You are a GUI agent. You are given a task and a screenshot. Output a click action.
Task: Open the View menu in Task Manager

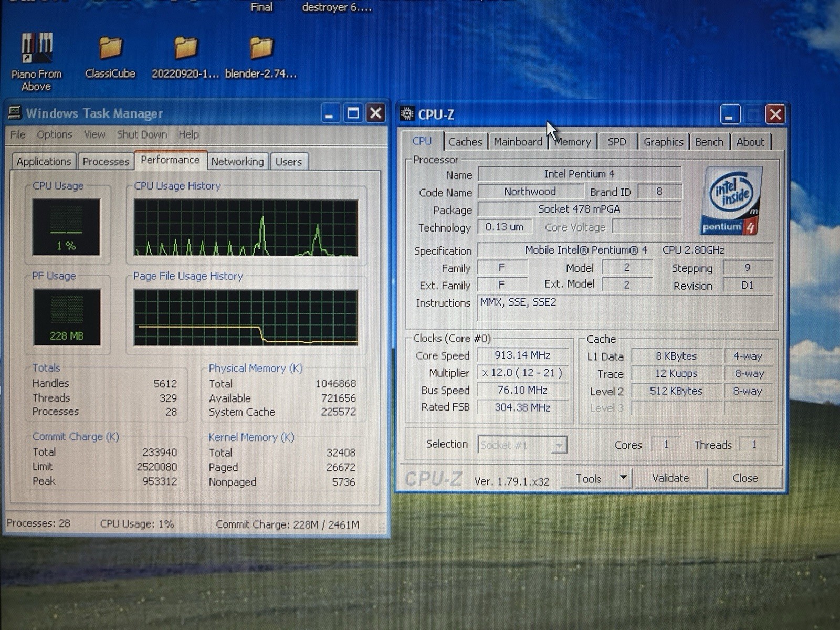click(x=94, y=135)
